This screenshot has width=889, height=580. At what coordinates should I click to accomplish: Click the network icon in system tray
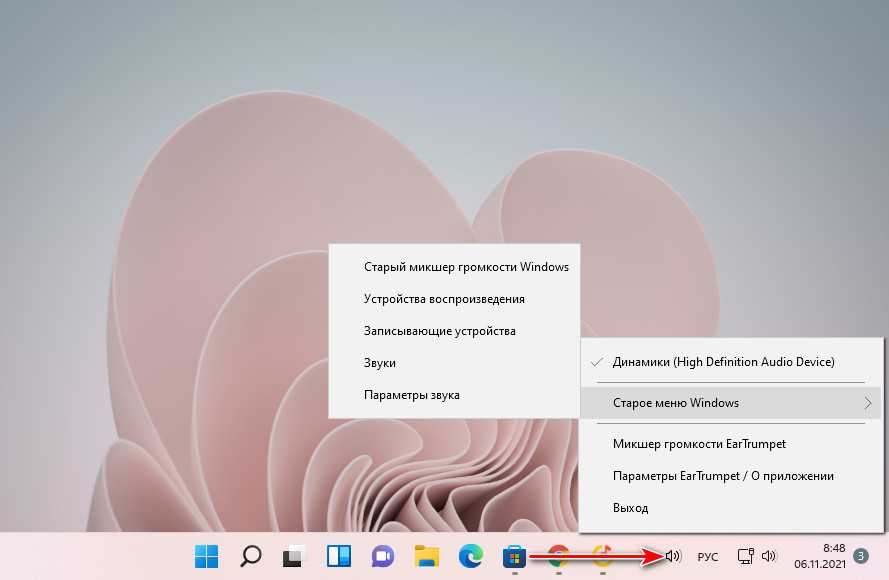745,556
